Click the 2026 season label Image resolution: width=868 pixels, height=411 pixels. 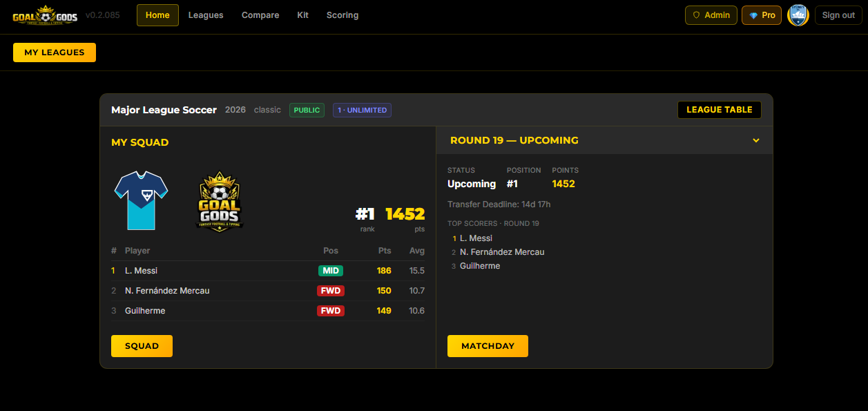[235, 110]
